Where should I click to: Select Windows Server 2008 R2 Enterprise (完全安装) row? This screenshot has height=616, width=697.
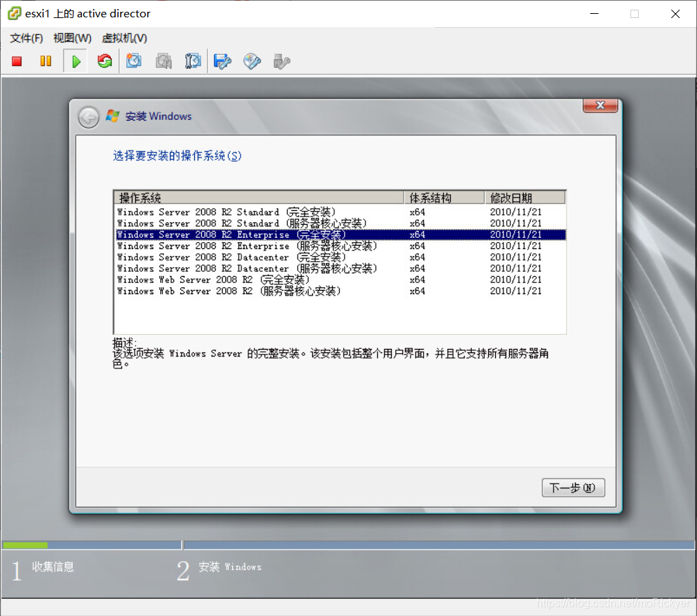(340, 234)
